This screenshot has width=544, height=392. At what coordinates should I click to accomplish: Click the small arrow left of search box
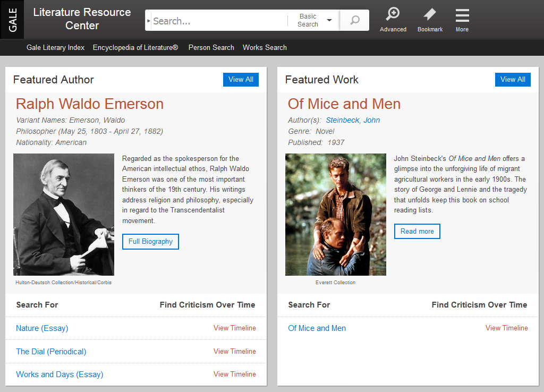(x=149, y=21)
